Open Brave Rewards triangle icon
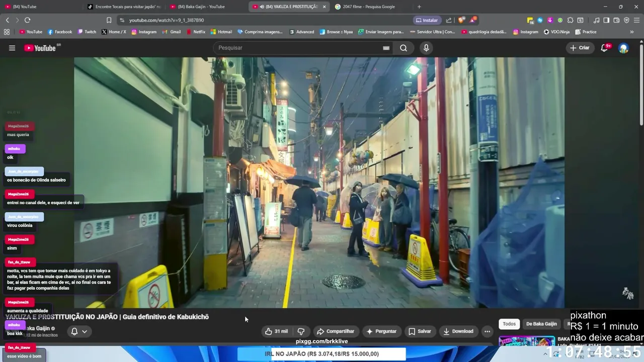Screen dimensions: 644x362 point(472,20)
